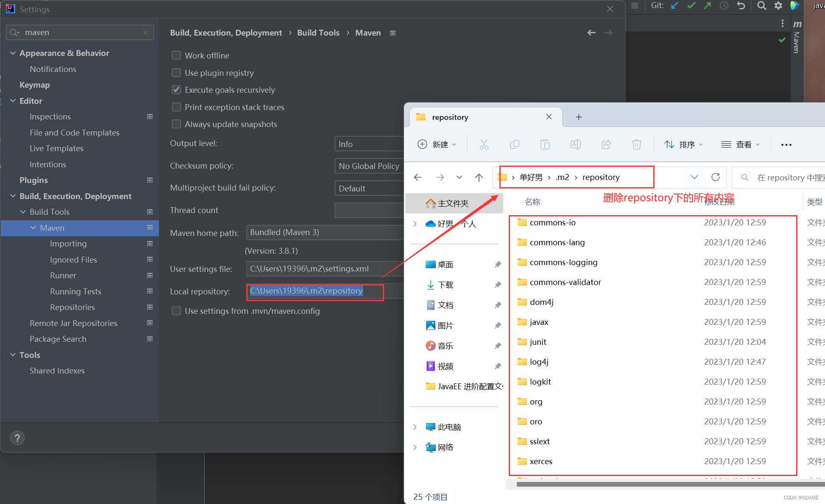Open the Output level Info dropdown
The height and width of the screenshot is (504, 825).
(369, 144)
